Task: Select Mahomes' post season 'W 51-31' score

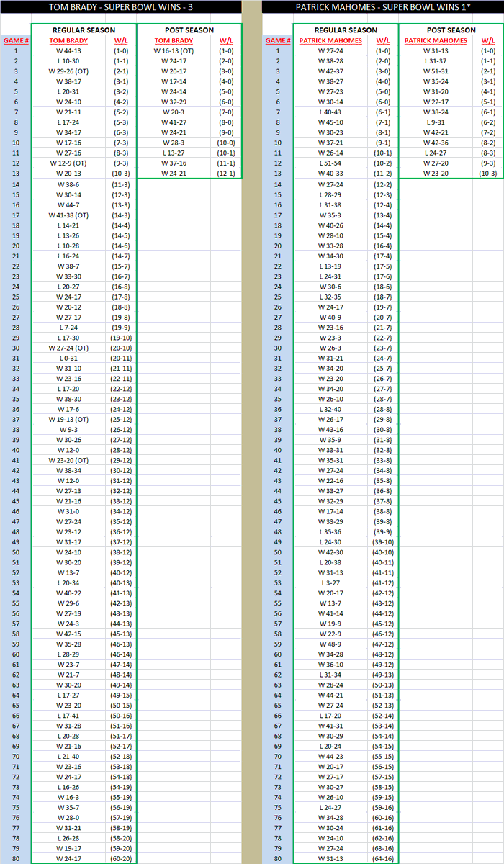Action: pyautogui.click(x=436, y=71)
